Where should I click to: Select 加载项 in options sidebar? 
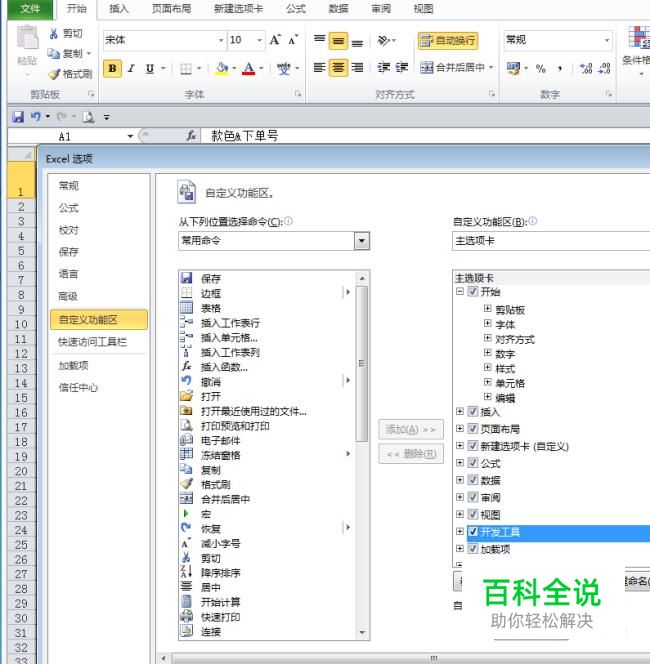[73, 365]
